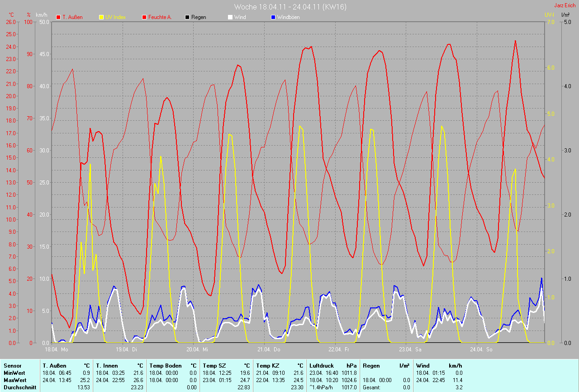The image size is (579, 392).
Task: Select the 24.04. So date marker
Action: pyautogui.click(x=481, y=349)
